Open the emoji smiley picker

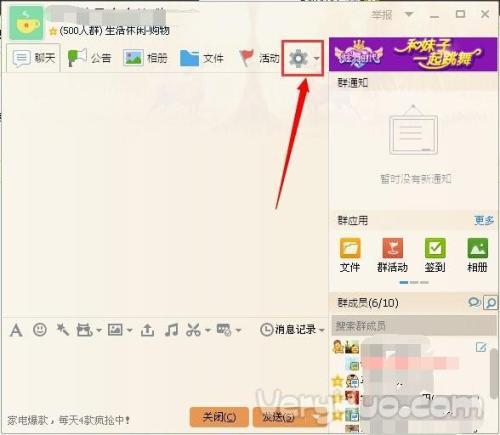pyautogui.click(x=40, y=330)
